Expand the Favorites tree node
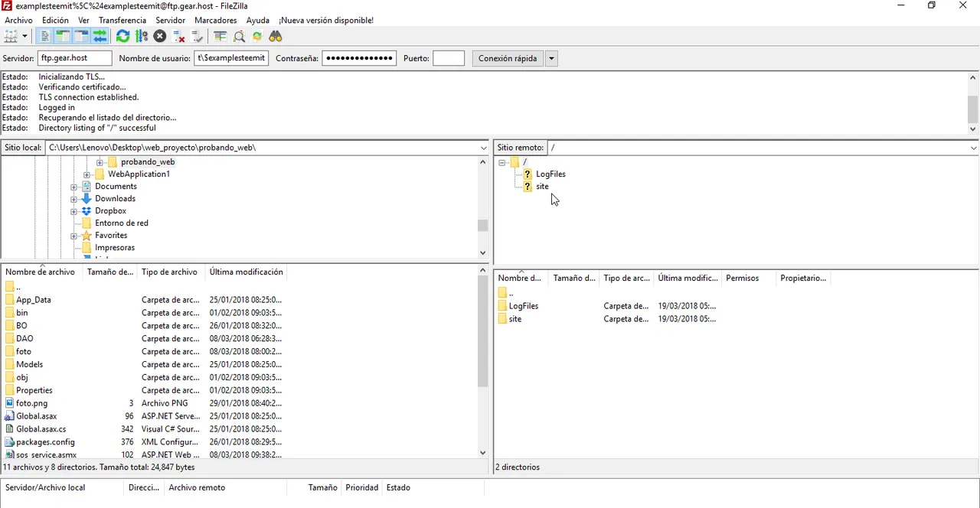Viewport: 980px width, 508px height. tap(73, 236)
